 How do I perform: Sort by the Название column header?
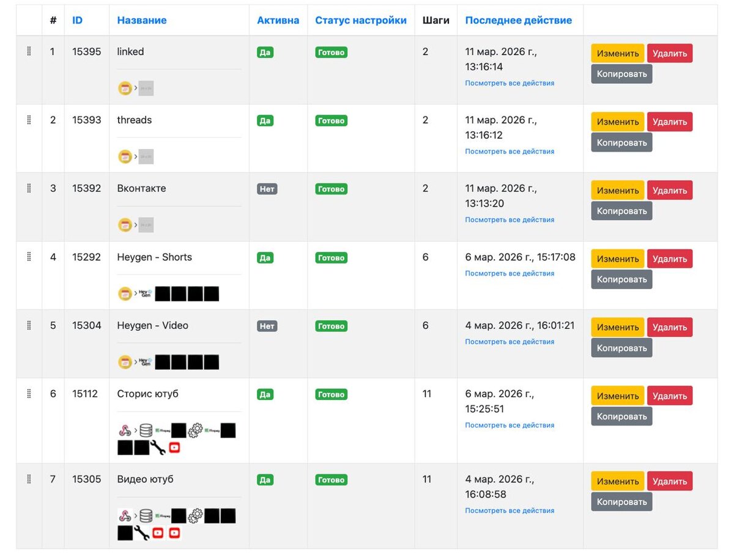[x=142, y=20]
